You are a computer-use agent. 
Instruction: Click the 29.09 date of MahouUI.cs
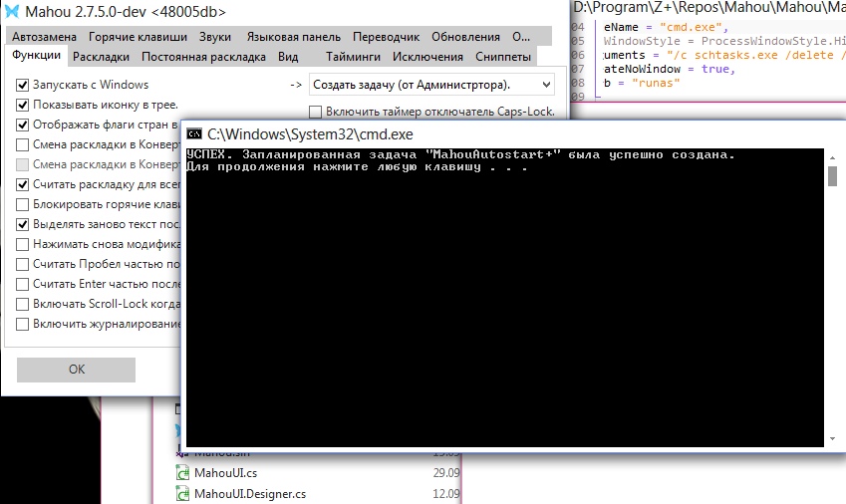446,473
